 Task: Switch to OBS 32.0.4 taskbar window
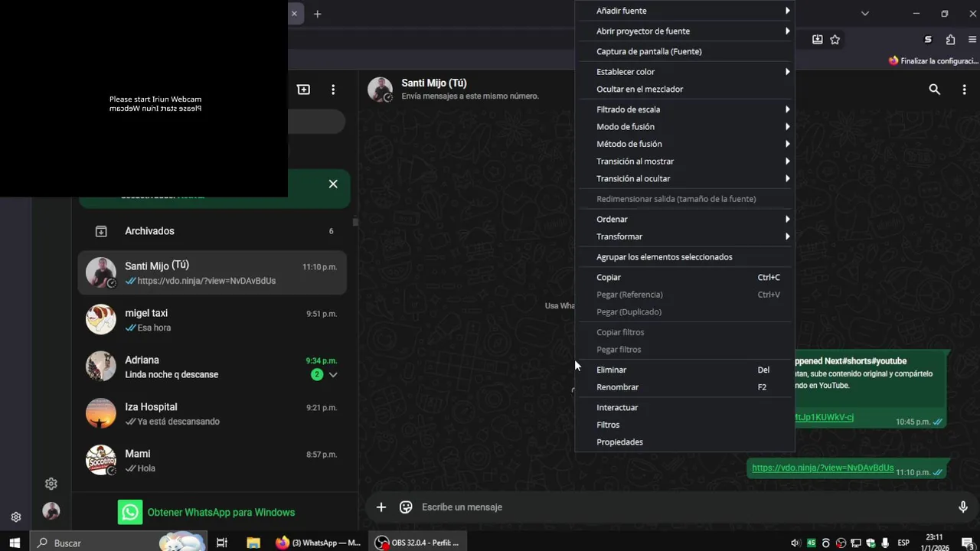(417, 543)
